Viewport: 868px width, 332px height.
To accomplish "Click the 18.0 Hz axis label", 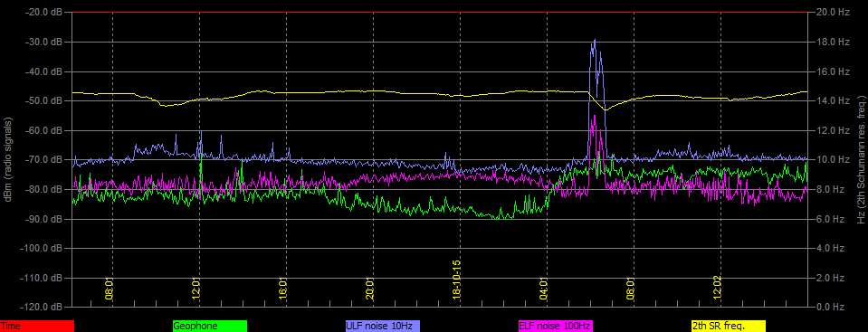I will tap(833, 42).
